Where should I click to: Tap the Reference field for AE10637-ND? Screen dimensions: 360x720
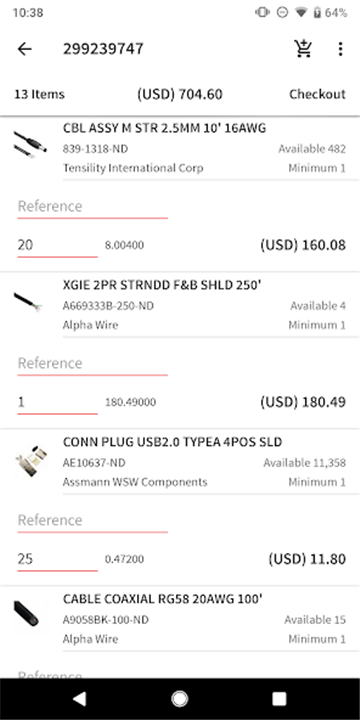(92, 521)
